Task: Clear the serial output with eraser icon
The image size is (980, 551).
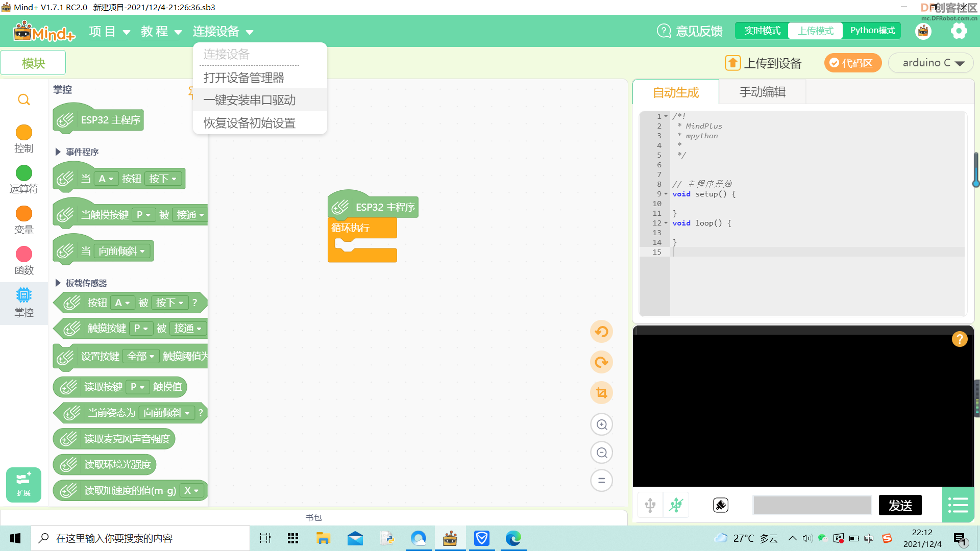Action: tap(720, 505)
